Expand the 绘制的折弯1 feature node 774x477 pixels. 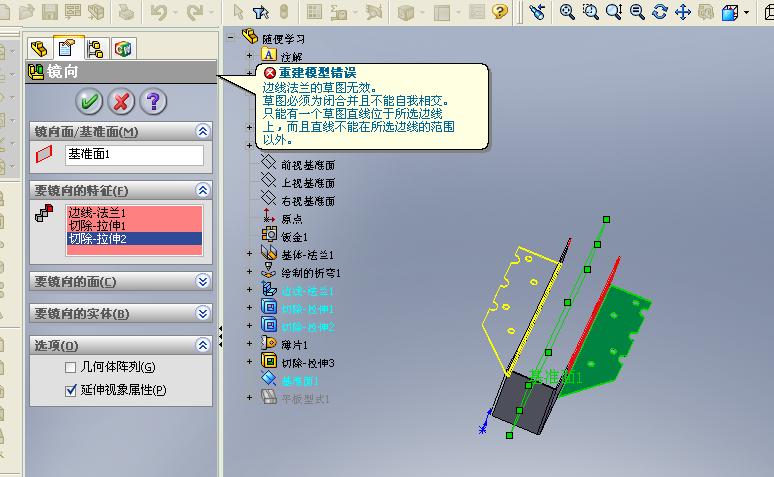coord(250,272)
